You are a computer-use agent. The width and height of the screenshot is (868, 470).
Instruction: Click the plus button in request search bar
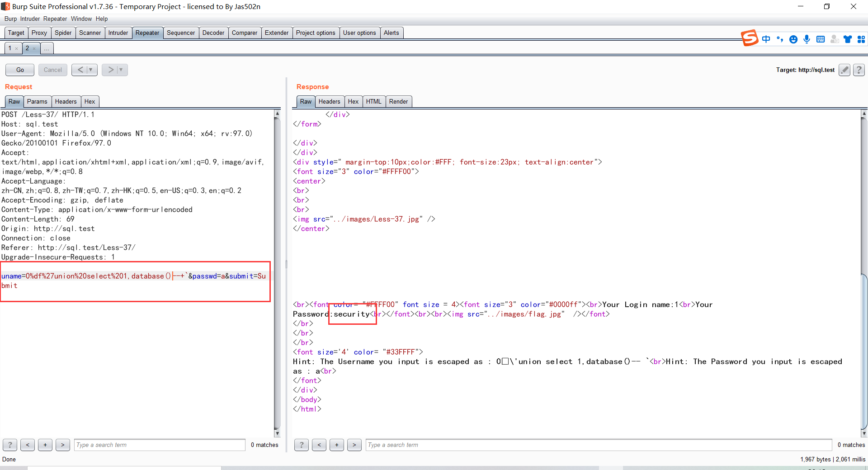click(45, 445)
